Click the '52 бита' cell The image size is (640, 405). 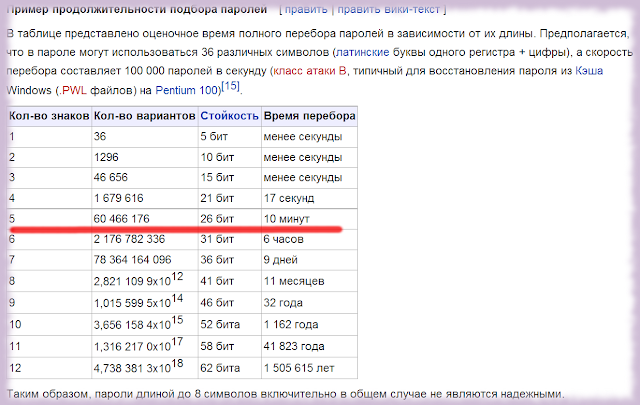[x=229, y=325]
